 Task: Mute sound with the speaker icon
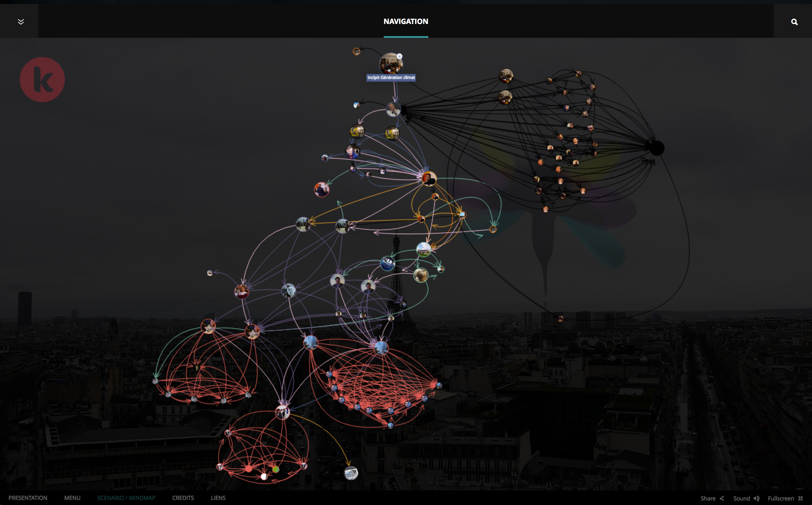tap(756, 498)
